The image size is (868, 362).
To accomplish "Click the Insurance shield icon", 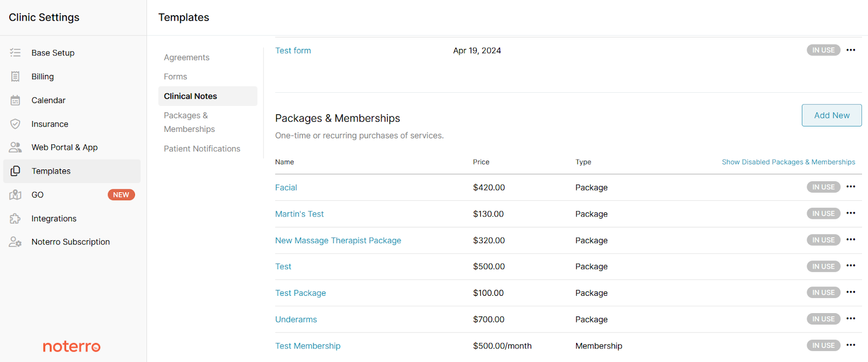I will [15, 124].
